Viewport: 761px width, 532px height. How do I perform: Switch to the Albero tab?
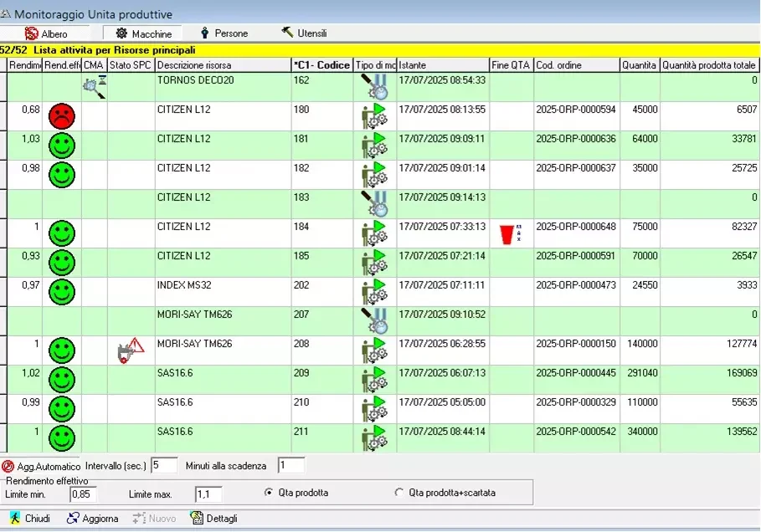point(46,33)
